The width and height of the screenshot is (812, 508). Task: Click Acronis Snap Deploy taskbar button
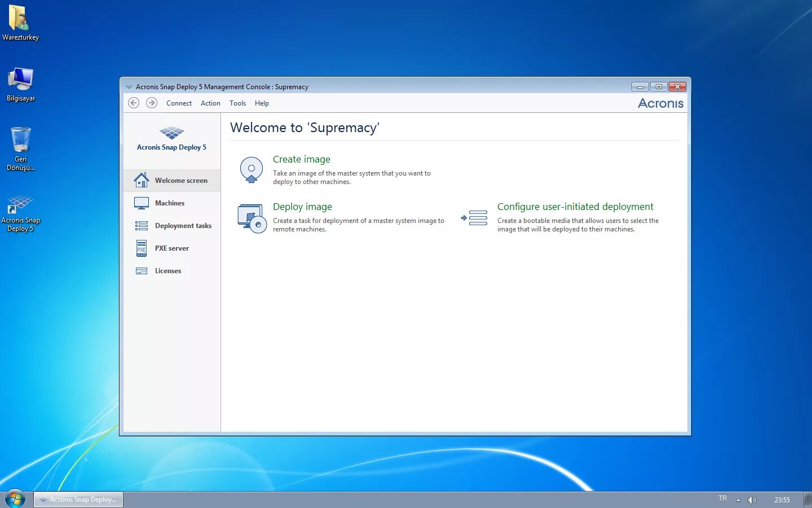78,500
